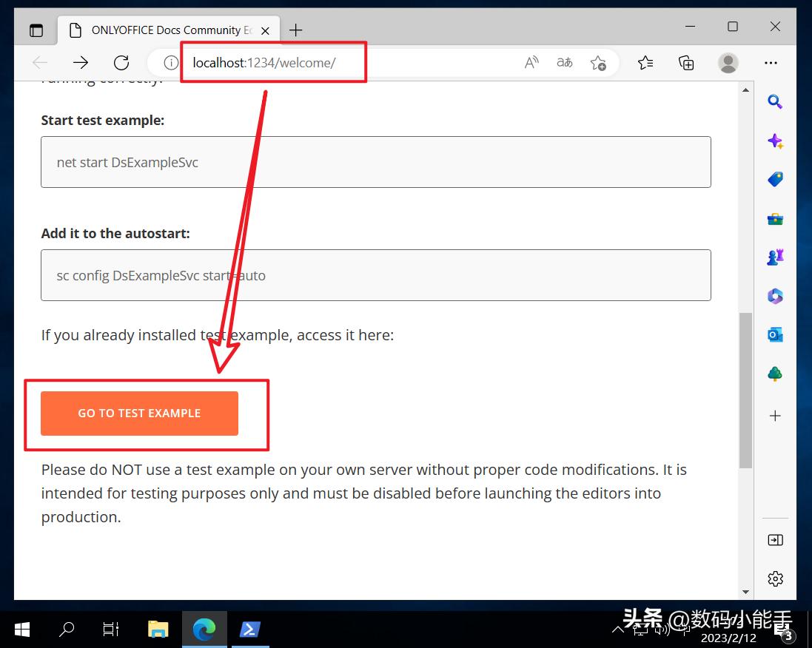Viewport: 812px width, 648px height.
Task: Open the Collections icon in toolbar
Action: tap(686, 63)
